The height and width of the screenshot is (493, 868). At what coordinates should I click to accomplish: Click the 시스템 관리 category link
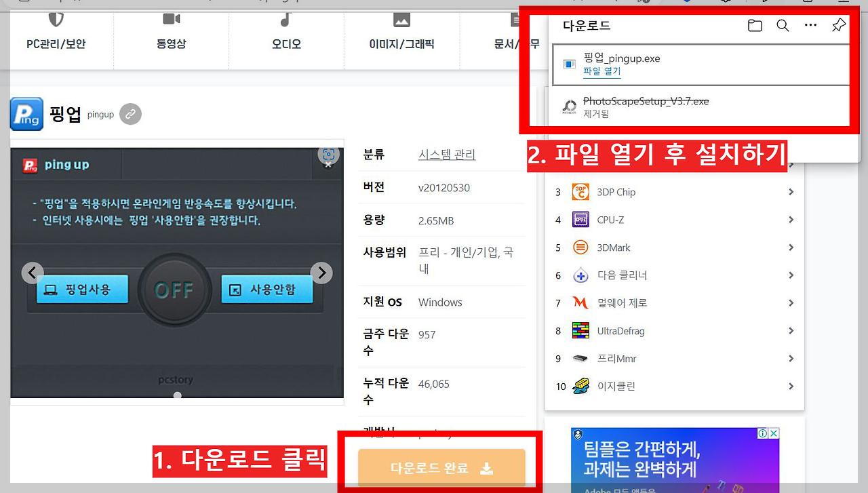tap(447, 155)
